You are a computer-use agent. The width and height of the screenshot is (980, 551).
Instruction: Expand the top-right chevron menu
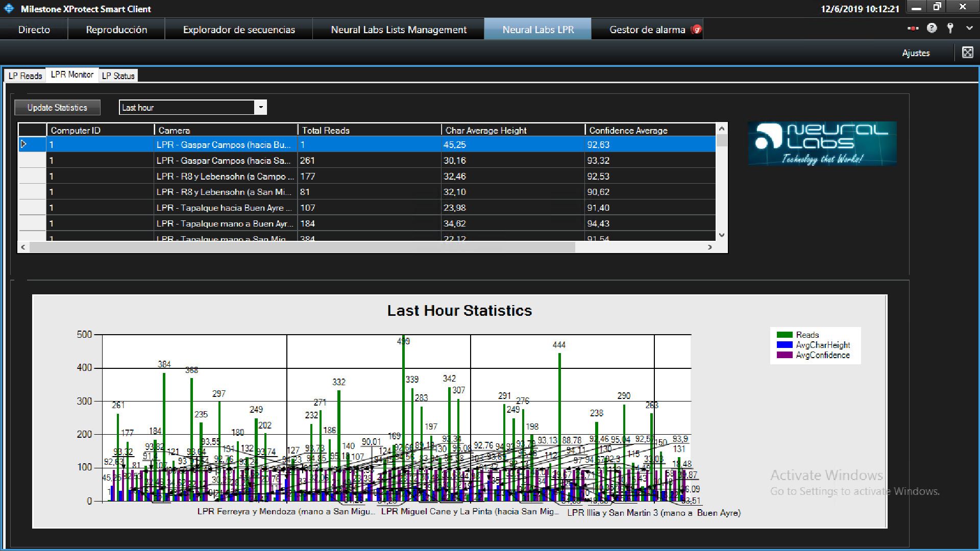[969, 29]
